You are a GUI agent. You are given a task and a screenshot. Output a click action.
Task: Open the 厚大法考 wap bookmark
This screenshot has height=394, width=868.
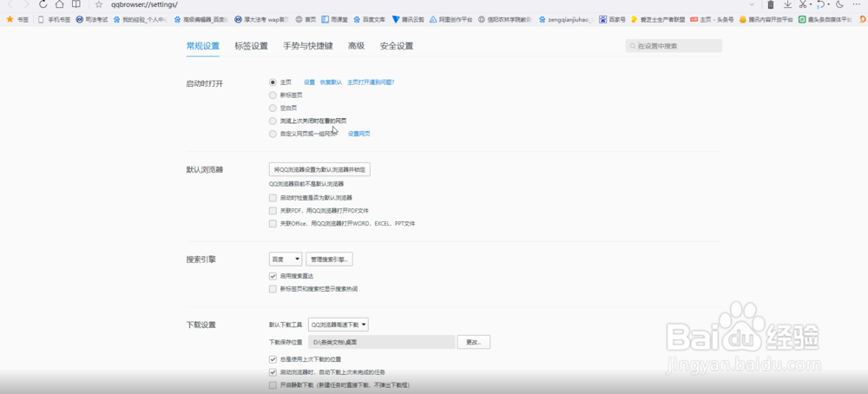tap(262, 19)
